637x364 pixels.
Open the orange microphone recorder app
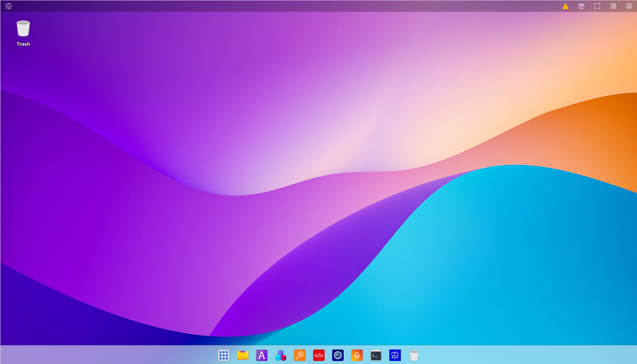(x=357, y=355)
